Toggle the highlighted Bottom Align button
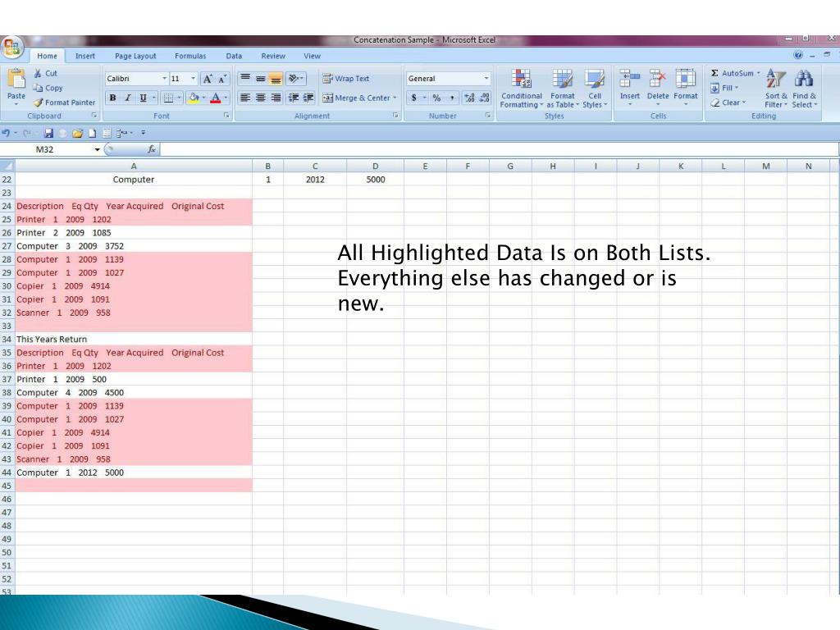 [x=276, y=79]
